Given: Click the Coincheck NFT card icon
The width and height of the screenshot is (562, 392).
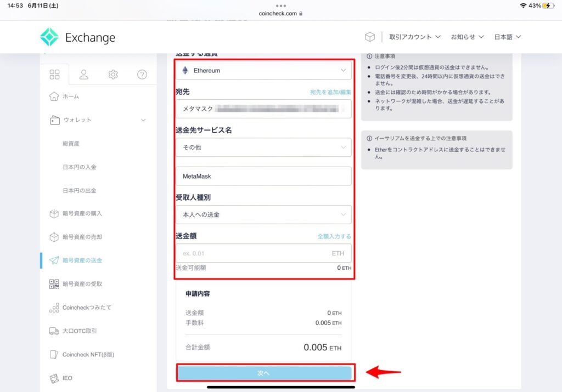Looking at the screenshot, I should (54, 354).
